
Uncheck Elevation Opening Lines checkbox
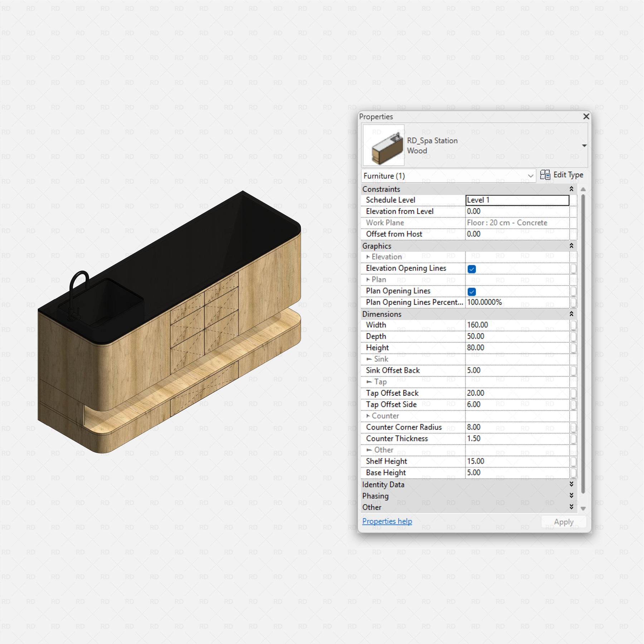coord(472,269)
